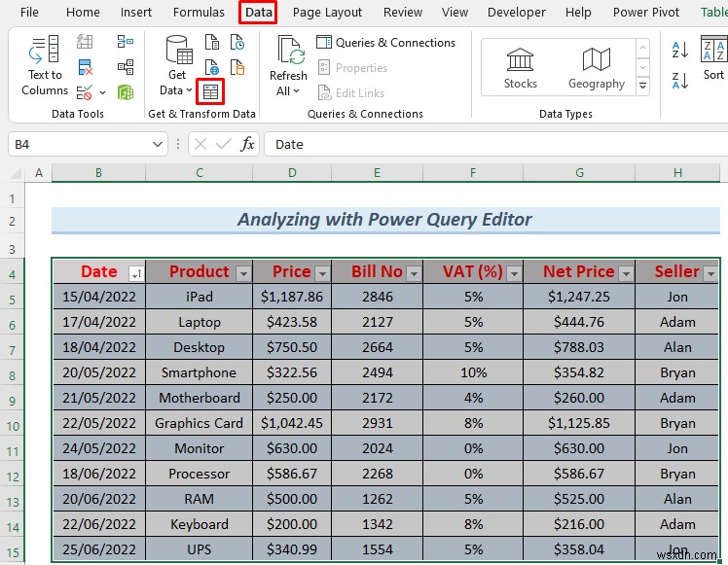Screen dimensions: 728x565
Task: Click Existing Connections icon
Action: click(237, 67)
